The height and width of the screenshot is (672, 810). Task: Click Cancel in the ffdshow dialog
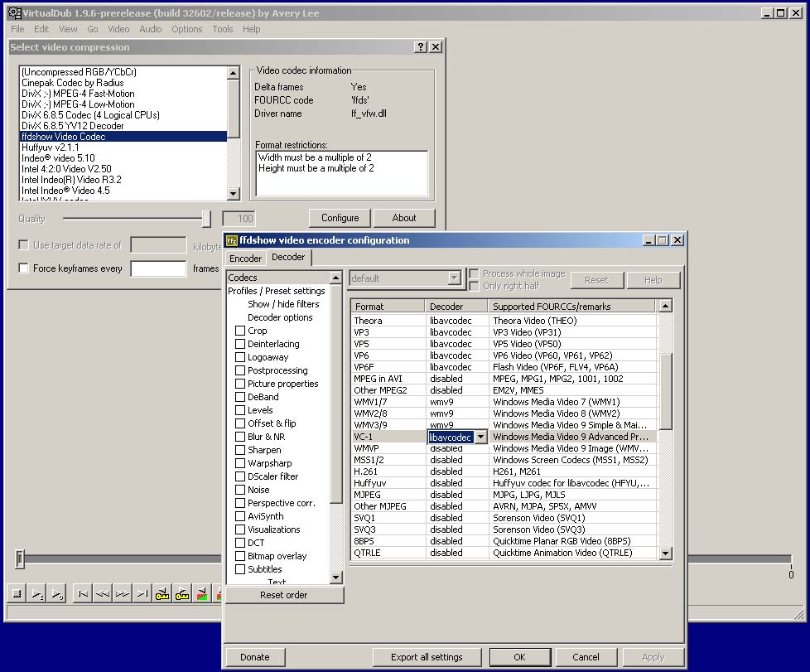point(586,657)
